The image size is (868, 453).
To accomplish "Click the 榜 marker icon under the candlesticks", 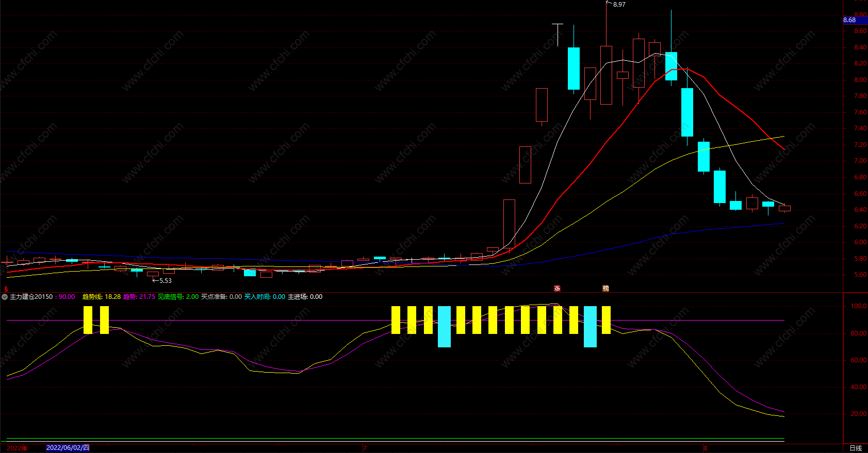I will [606, 289].
